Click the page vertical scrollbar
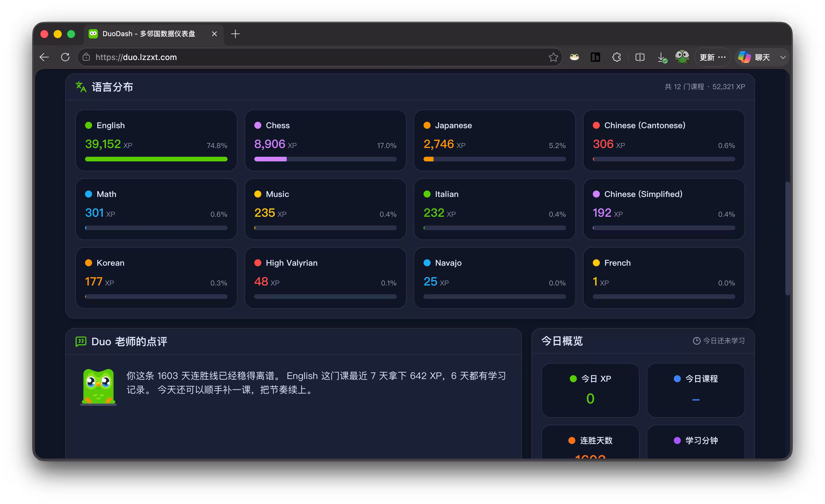The width and height of the screenshot is (825, 504). coord(787,238)
